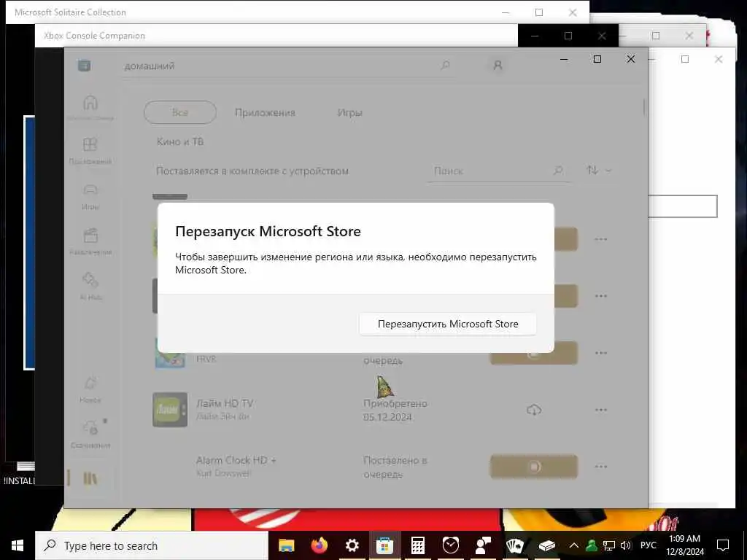Click the Поставляется в комплекте с устройством filter
The image size is (747, 560).
pyautogui.click(x=252, y=171)
